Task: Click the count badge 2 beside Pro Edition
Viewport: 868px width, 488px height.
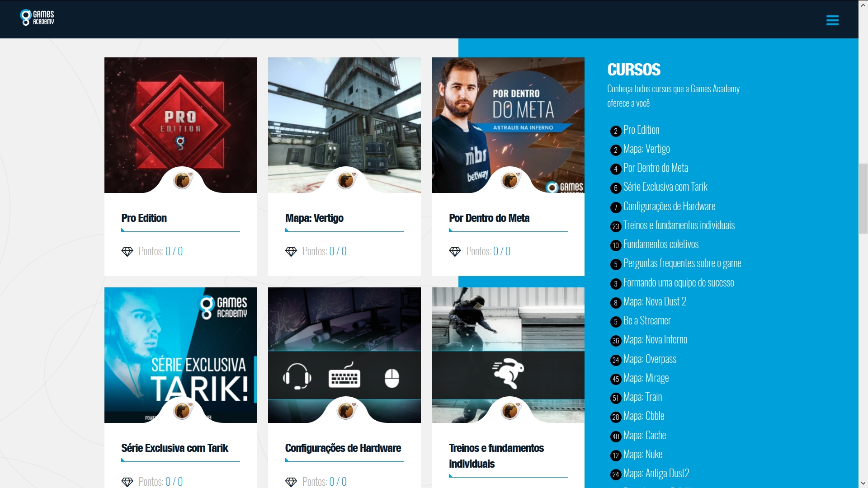Action: pyautogui.click(x=615, y=131)
